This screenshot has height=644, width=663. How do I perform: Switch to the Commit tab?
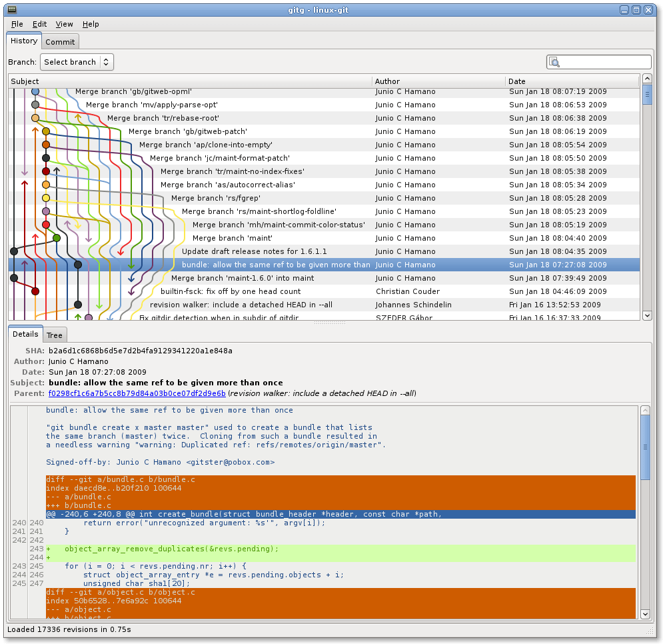(x=60, y=42)
